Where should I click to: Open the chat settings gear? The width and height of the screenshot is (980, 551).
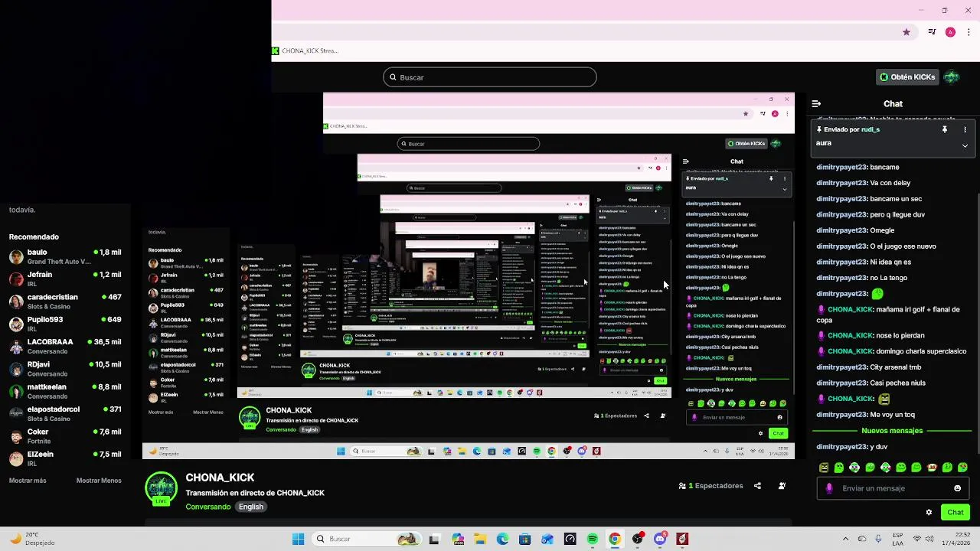point(929,513)
